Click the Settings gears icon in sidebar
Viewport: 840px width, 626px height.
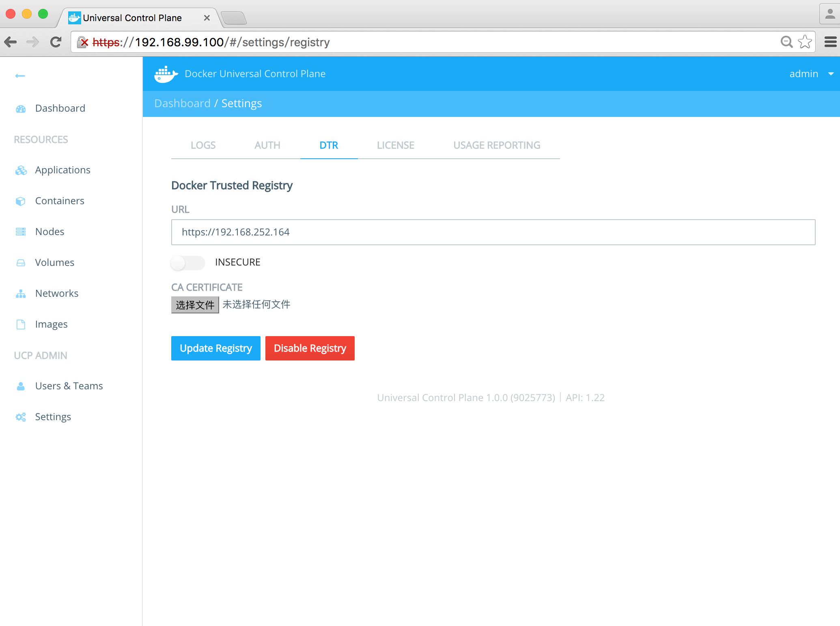pos(21,417)
